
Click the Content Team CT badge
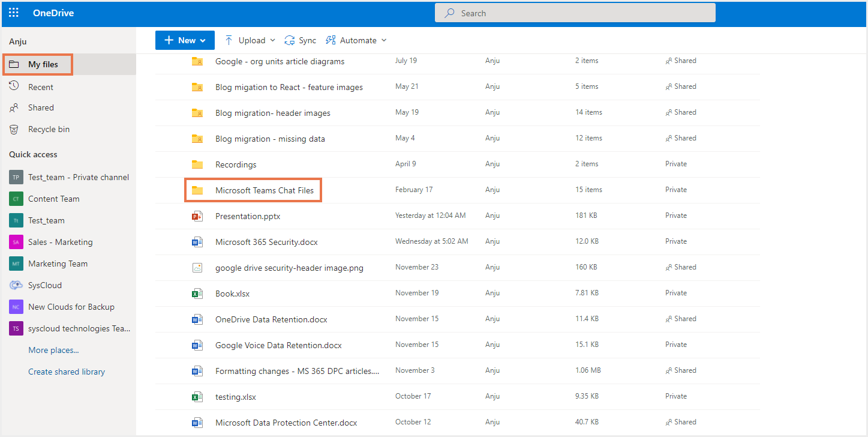pos(16,199)
